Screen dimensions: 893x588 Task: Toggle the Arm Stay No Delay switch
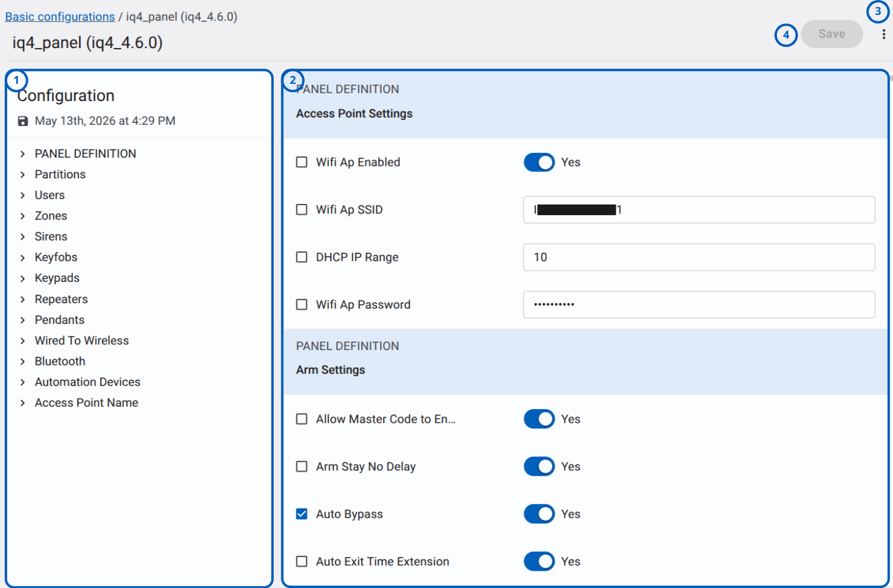(x=539, y=467)
